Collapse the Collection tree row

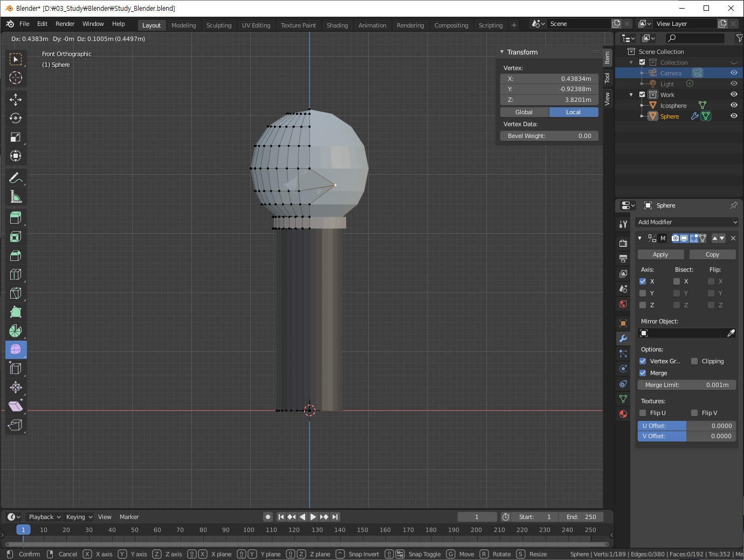631,63
